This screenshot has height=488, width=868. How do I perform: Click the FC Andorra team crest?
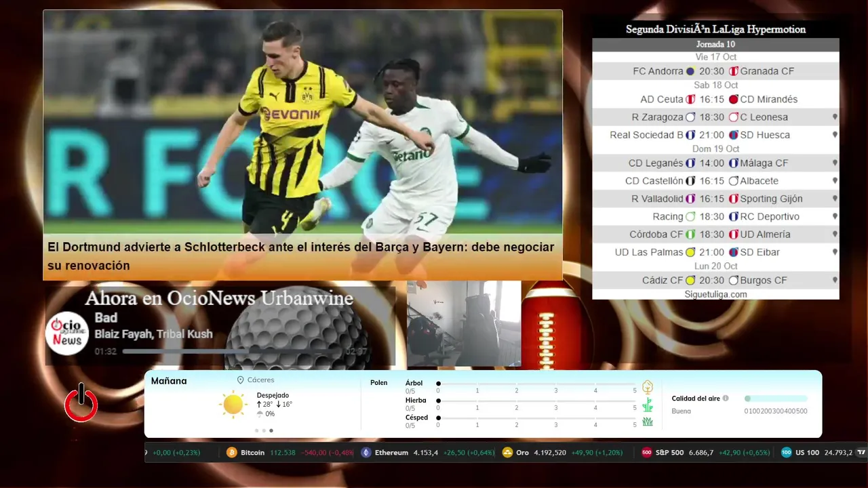pyautogui.click(x=690, y=71)
